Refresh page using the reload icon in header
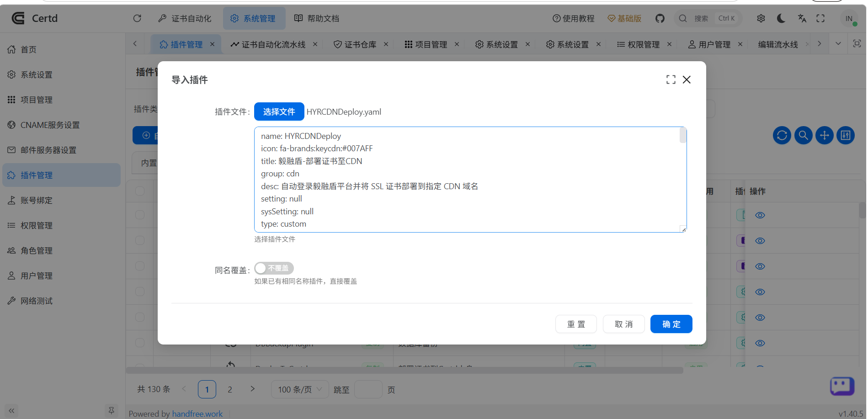 tap(137, 18)
